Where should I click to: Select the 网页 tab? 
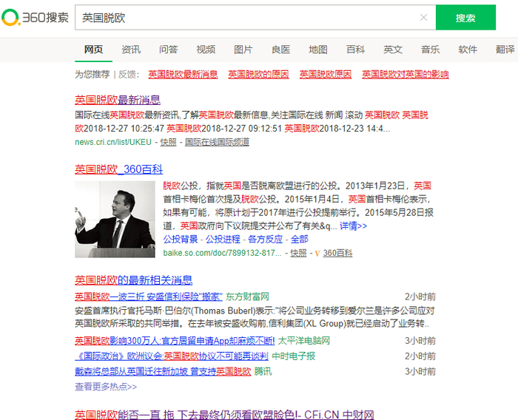[93, 50]
